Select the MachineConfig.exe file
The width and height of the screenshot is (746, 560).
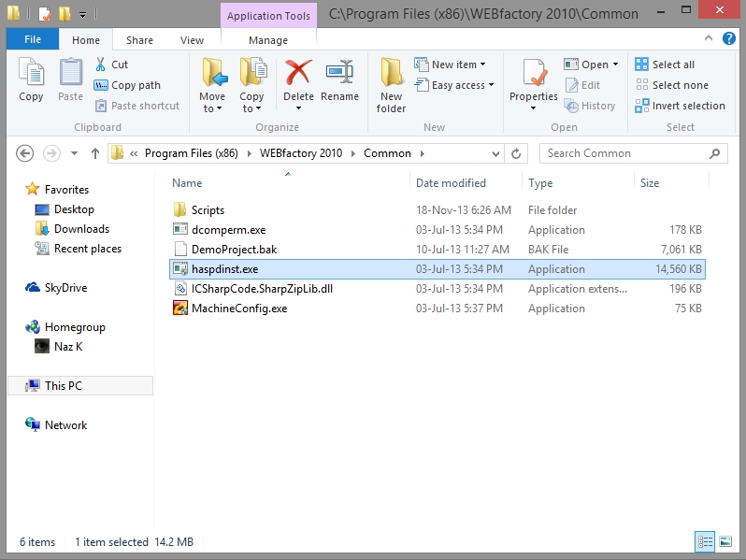tap(438, 309)
